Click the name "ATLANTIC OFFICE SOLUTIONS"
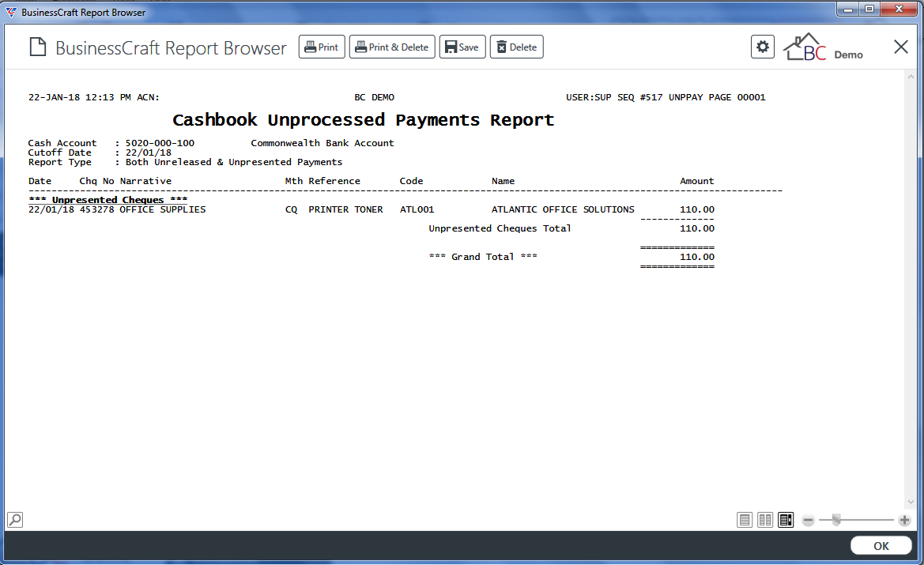The height and width of the screenshot is (565, 924). 563,209
